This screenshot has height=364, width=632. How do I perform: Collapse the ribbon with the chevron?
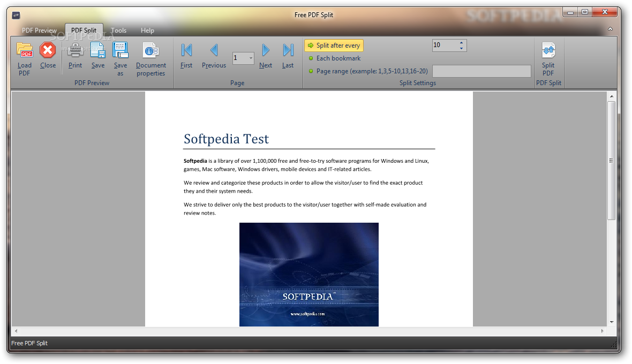610,29
